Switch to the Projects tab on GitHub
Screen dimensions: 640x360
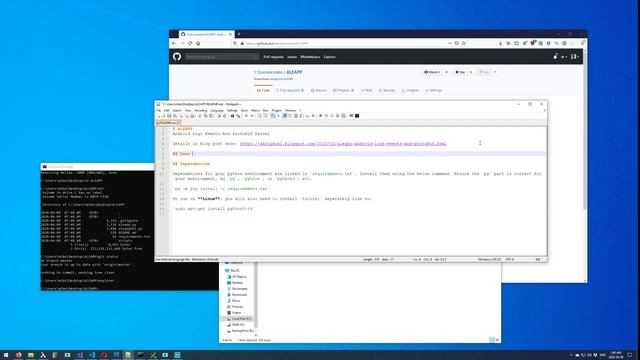click(343, 90)
